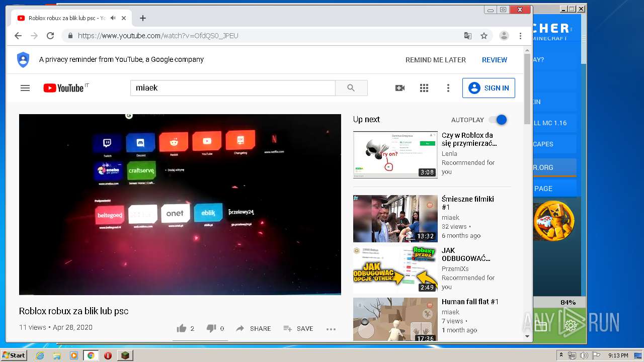Image resolution: width=644 pixels, height=362 pixels.
Task: Click the main video player
Action: [x=180, y=205]
